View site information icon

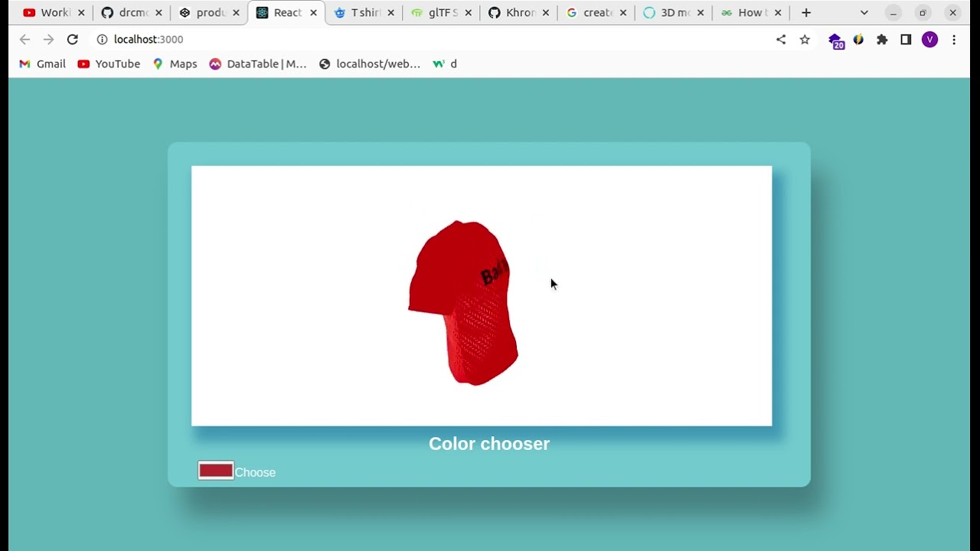(102, 40)
